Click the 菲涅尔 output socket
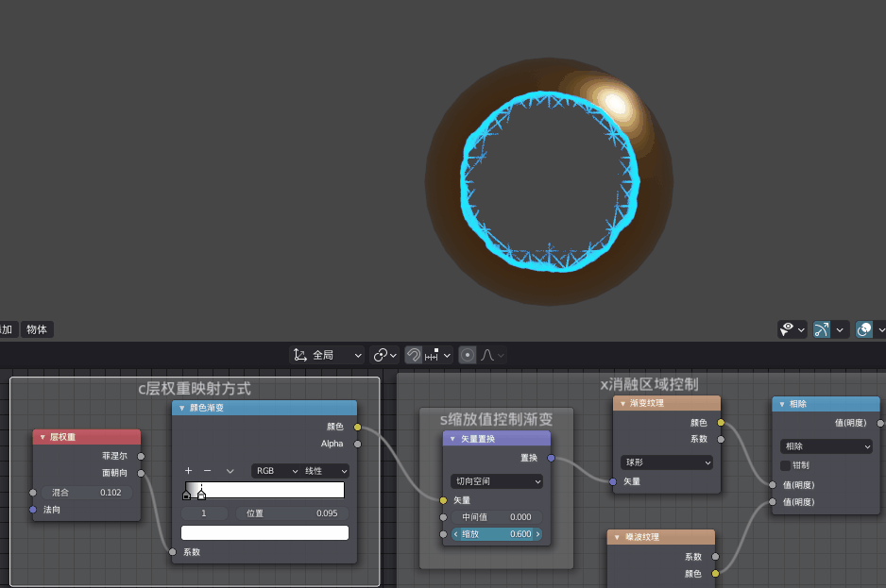Viewport: 886px width, 588px height. (141, 457)
